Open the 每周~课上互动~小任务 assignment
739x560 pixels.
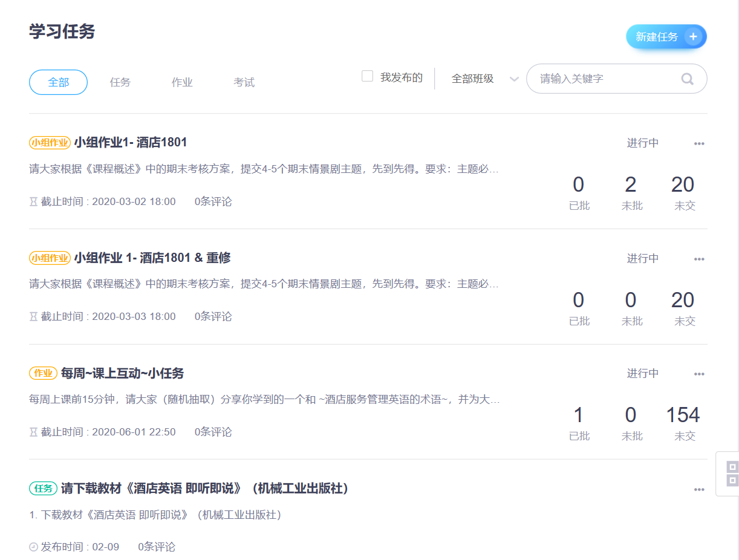click(x=122, y=373)
